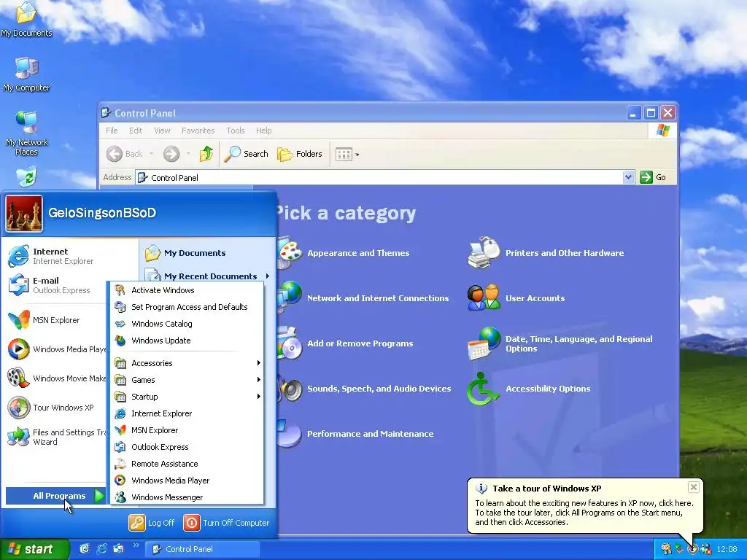This screenshot has height=560, width=747.
Task: Click the Windows Messenger icon
Action: 120,497
